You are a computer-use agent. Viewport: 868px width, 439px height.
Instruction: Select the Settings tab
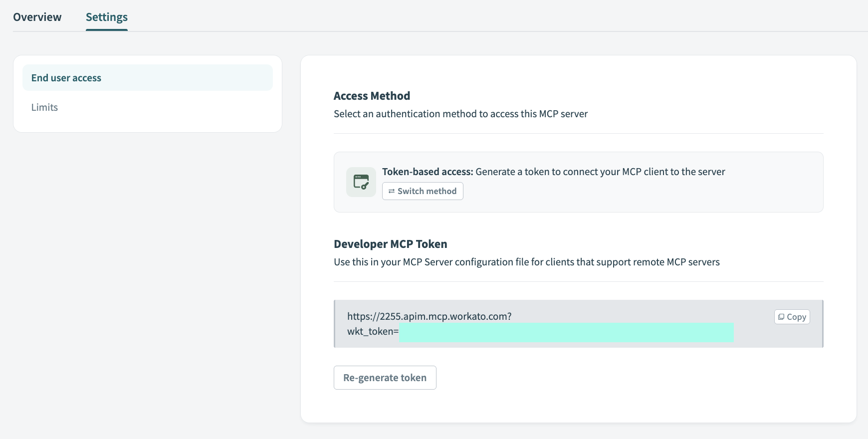click(x=107, y=17)
